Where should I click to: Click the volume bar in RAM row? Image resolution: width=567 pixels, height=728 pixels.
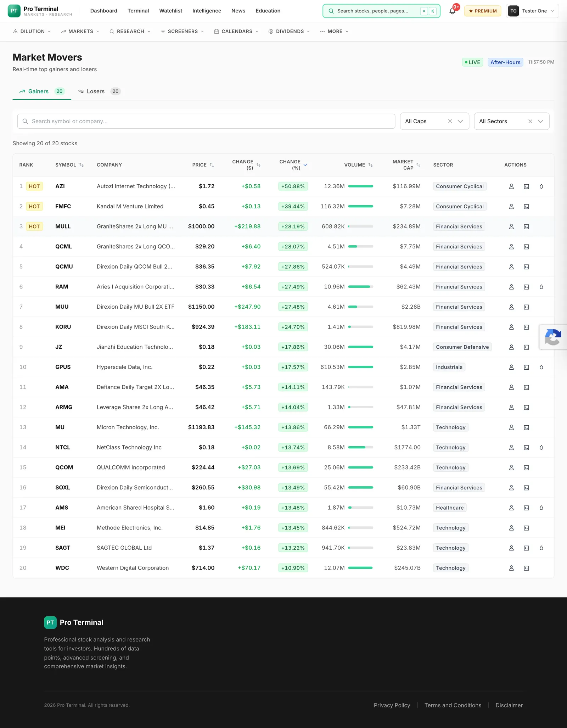point(361,287)
